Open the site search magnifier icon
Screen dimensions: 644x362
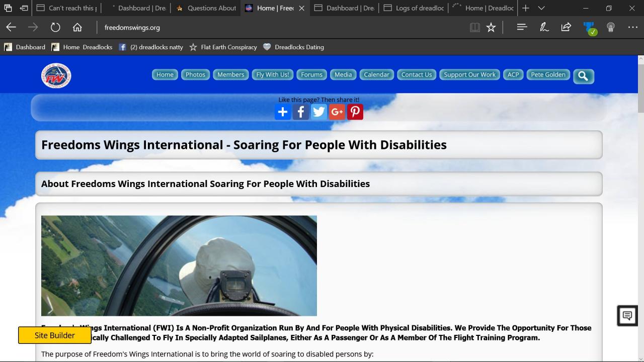click(583, 76)
